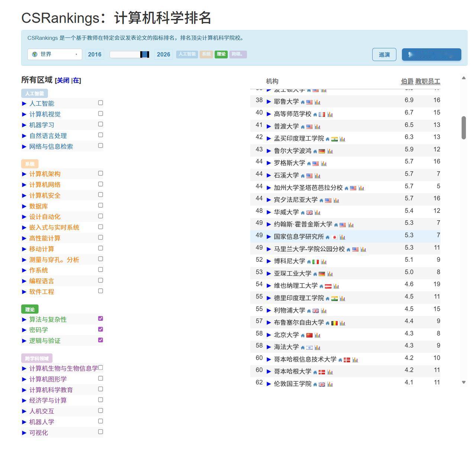Viewport: 476px width, 451px height.
Task: Click the year range slider handle
Action: (145, 54)
